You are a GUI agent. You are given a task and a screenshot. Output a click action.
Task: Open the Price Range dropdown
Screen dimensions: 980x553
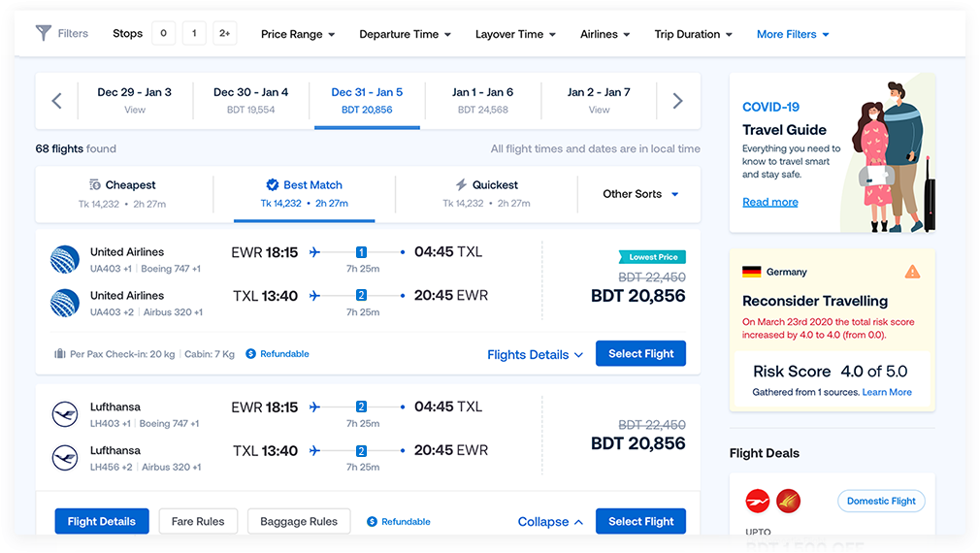tap(298, 34)
